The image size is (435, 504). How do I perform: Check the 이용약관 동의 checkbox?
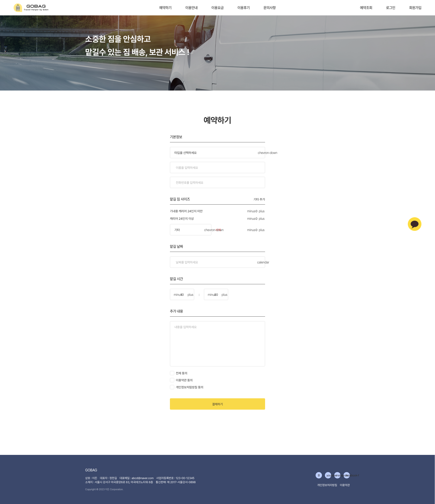[172, 380]
